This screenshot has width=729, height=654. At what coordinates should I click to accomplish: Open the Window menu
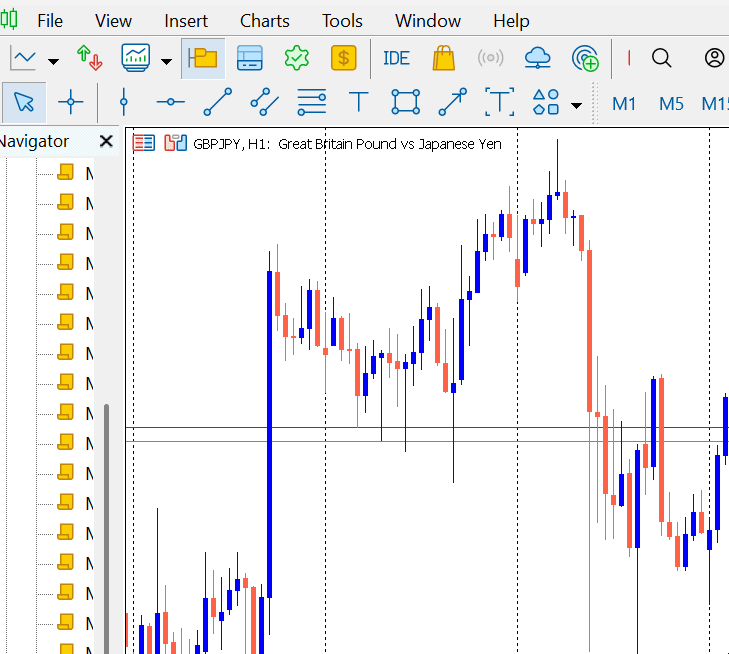click(428, 21)
